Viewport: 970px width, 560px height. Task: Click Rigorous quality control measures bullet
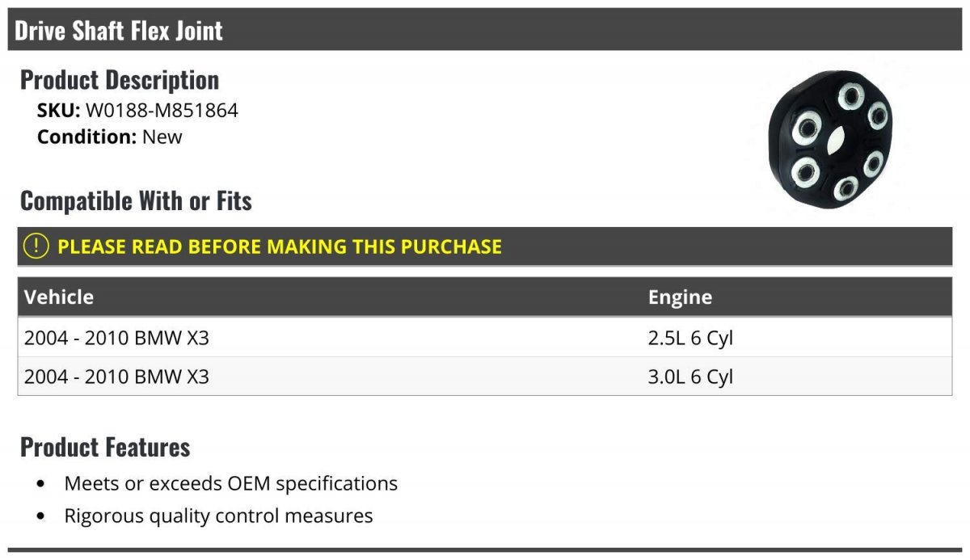click(x=218, y=516)
